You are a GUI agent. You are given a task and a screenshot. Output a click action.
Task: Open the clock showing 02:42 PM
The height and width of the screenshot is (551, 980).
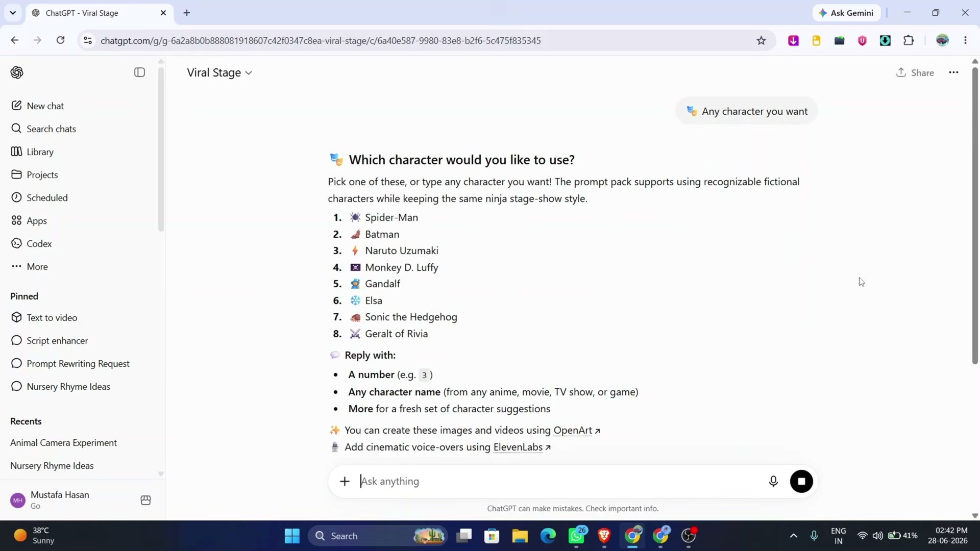(948, 536)
